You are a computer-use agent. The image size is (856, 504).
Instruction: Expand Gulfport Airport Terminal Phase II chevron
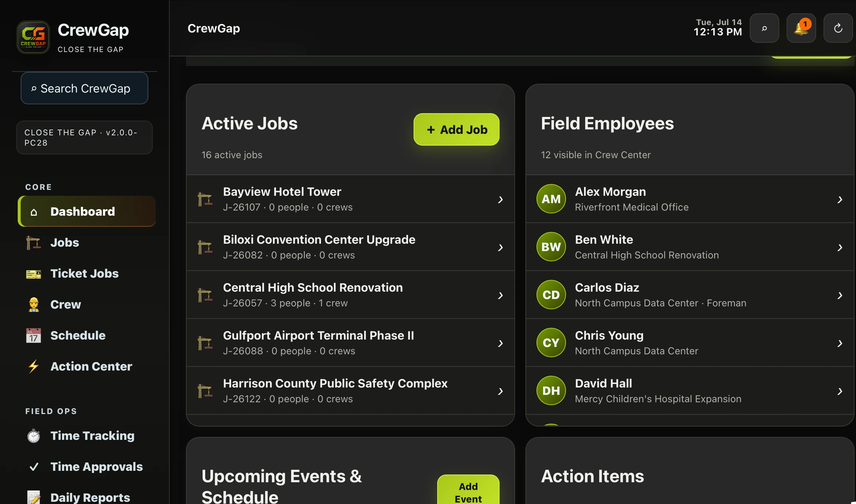click(501, 343)
